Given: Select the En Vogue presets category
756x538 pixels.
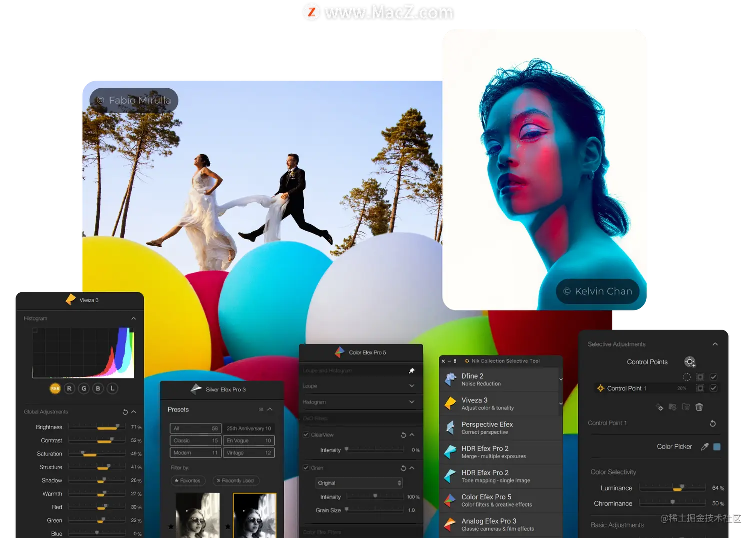Looking at the screenshot, I should point(249,441).
